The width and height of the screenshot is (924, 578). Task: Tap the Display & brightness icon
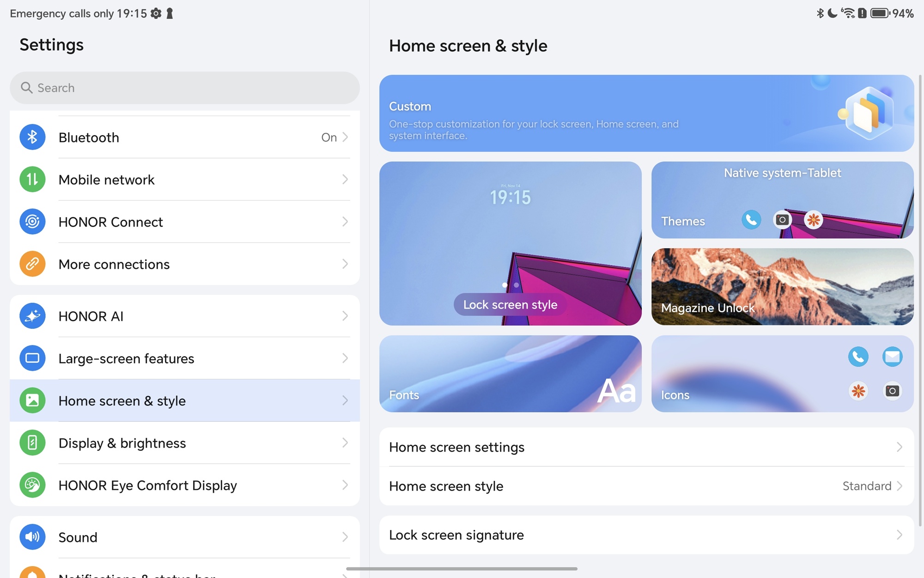click(x=32, y=443)
